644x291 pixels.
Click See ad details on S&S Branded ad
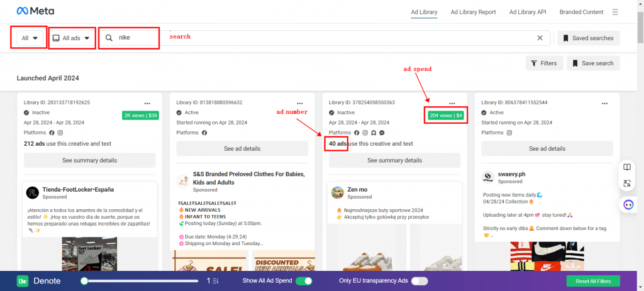point(242,148)
